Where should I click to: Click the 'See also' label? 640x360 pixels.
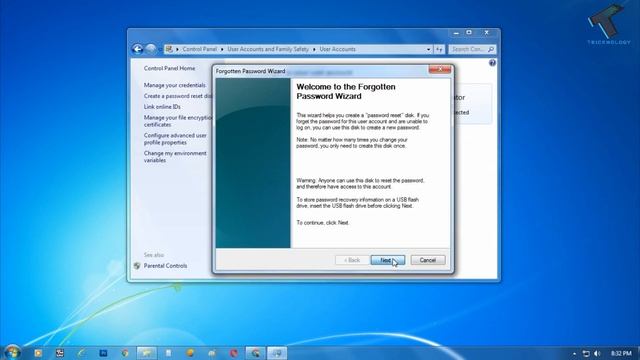[x=154, y=255]
